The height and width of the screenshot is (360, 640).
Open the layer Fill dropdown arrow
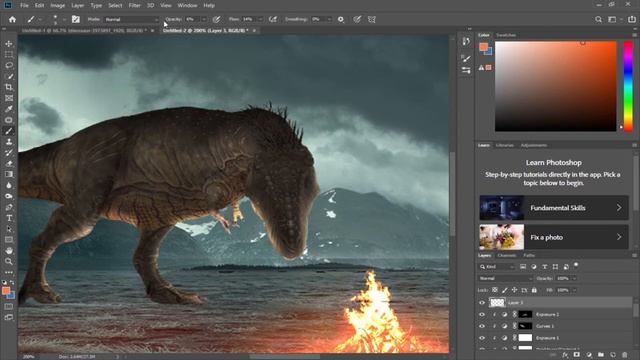[x=574, y=290]
